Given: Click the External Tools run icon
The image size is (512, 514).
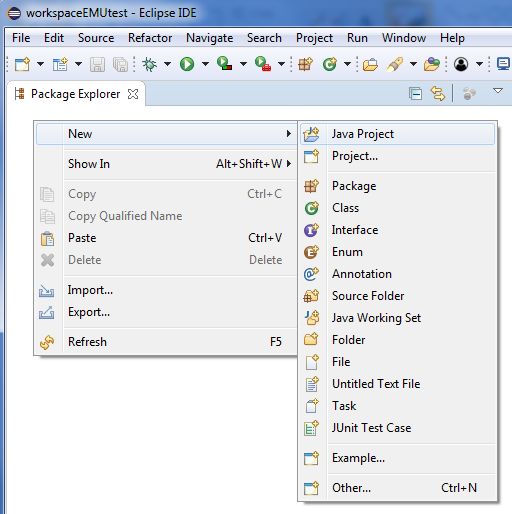Looking at the screenshot, I should point(263,64).
